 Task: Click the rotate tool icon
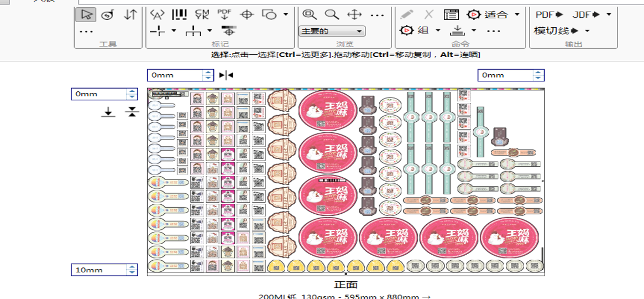coord(107,15)
